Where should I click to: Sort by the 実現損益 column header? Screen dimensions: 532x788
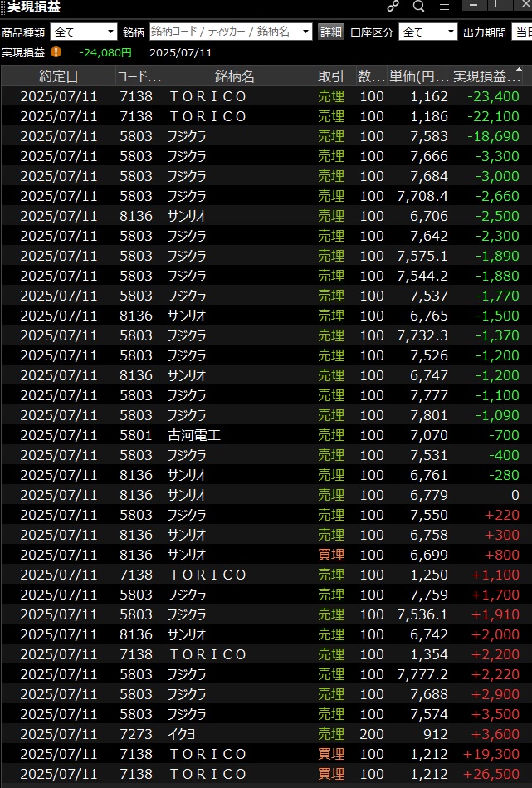click(x=487, y=76)
